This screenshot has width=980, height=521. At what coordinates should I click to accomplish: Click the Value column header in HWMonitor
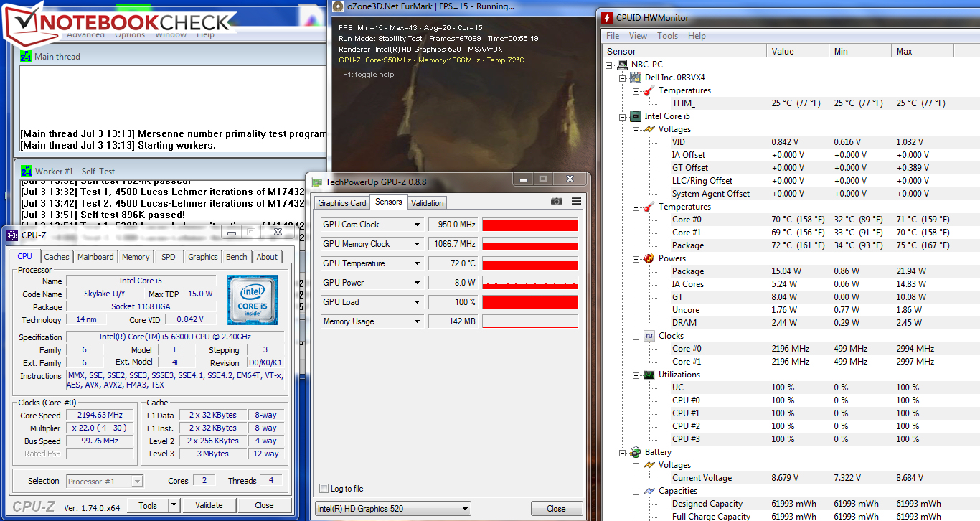pos(798,52)
